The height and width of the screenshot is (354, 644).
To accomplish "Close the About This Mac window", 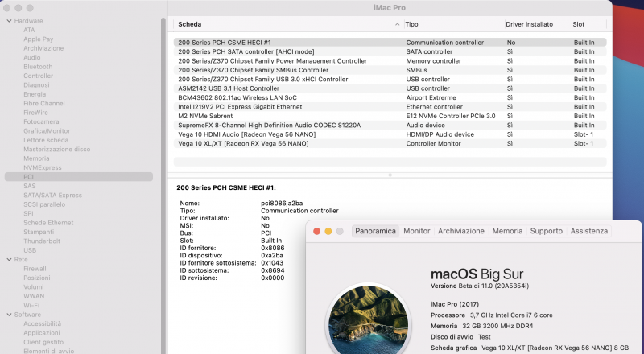I will pyautogui.click(x=316, y=231).
